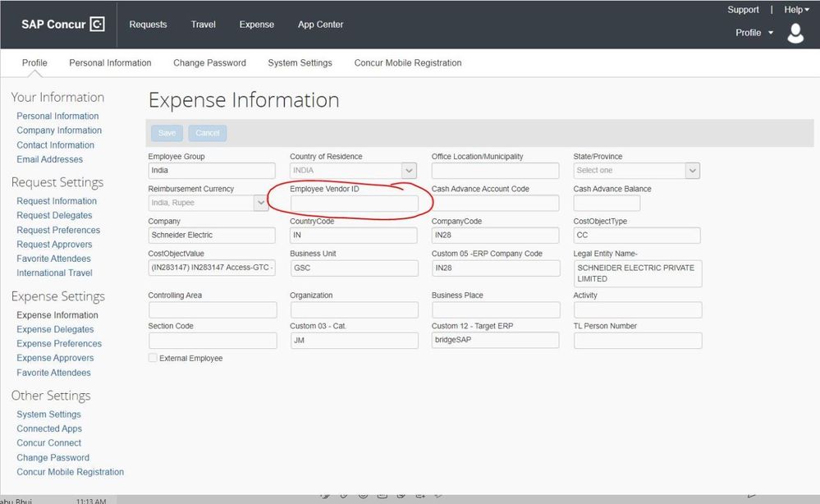Expand the Help dropdown

(796, 9)
